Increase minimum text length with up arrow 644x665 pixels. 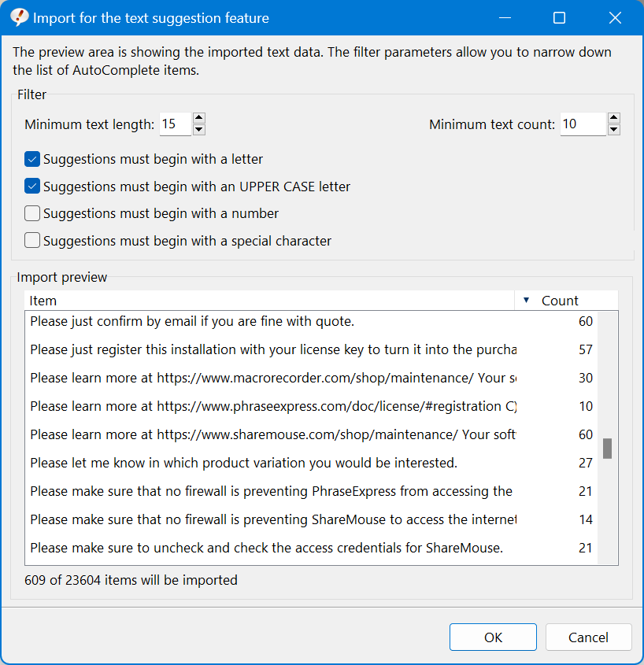point(199,117)
